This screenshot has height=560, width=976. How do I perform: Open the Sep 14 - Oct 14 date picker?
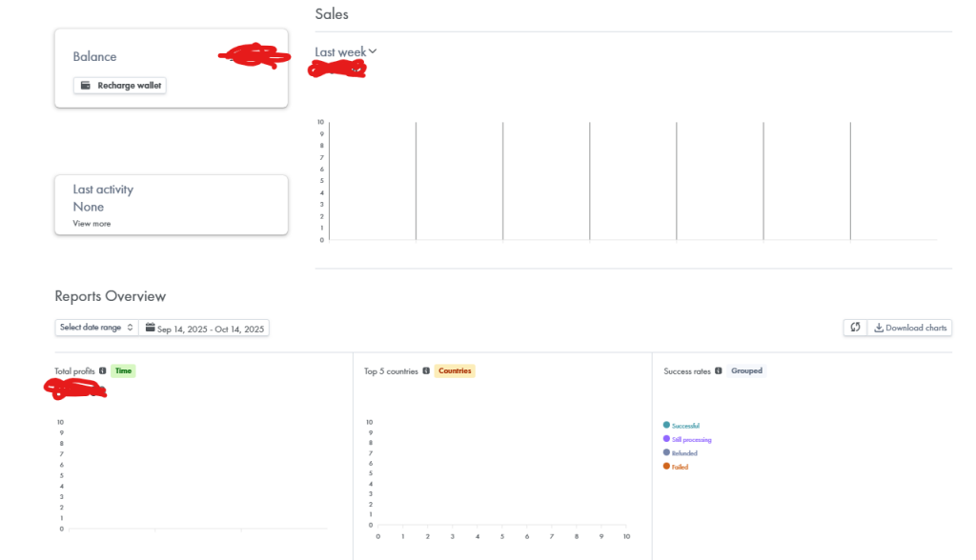click(205, 328)
